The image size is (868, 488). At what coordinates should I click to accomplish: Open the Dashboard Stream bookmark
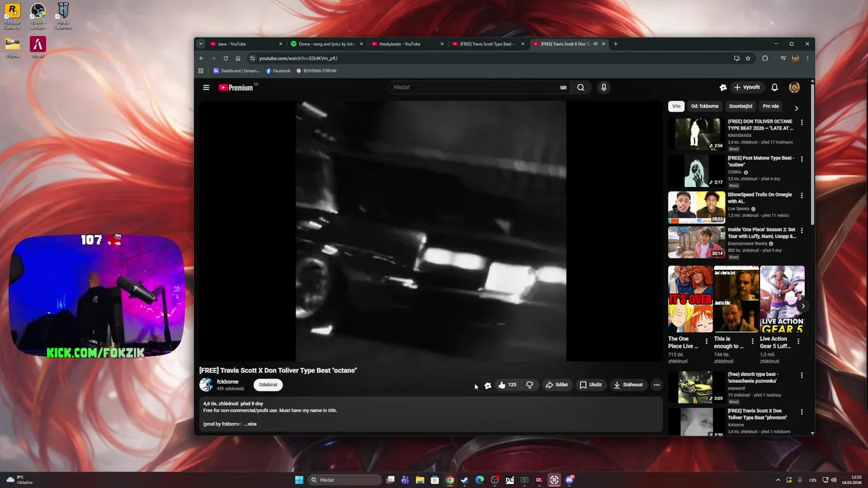click(x=237, y=70)
